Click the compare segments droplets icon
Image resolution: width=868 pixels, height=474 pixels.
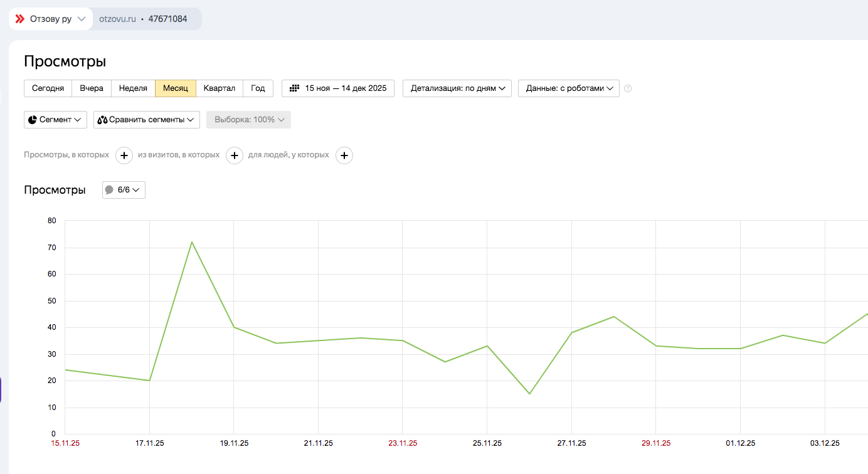103,120
